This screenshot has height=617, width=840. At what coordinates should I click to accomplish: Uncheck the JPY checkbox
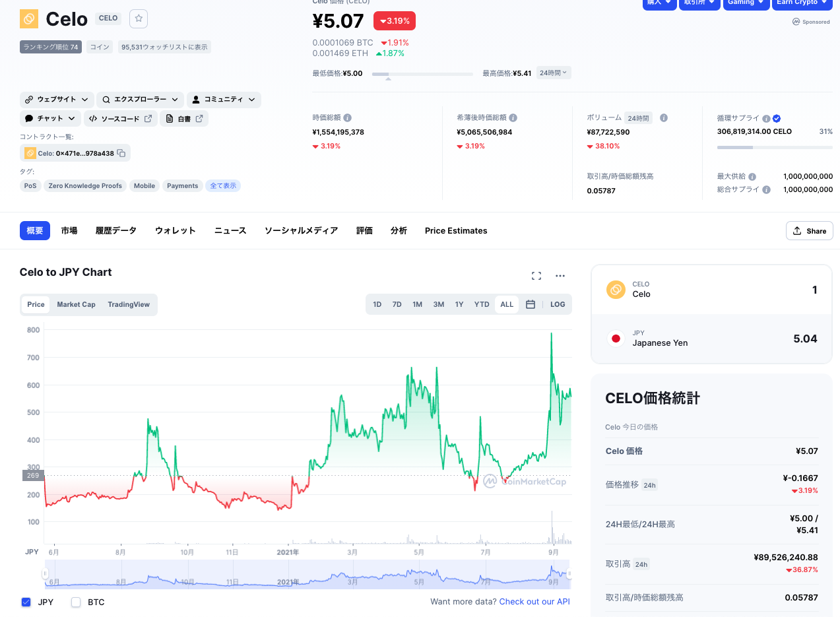[x=26, y=602]
